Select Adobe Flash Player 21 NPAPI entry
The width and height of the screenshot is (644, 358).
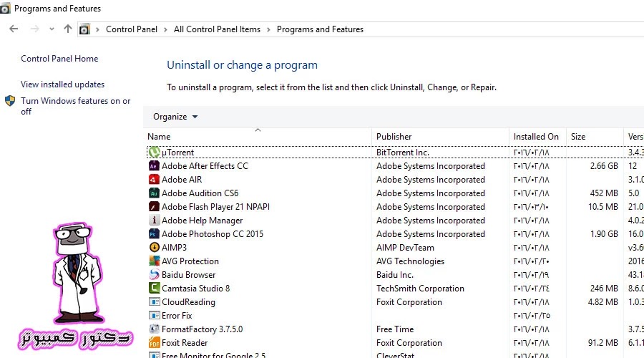[x=215, y=207]
